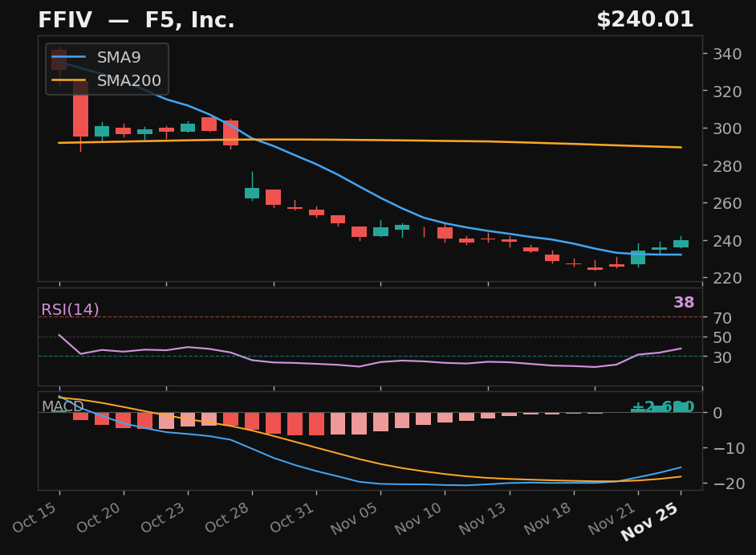Select the MACD axis label '−10'
The width and height of the screenshot is (756, 555).
(x=729, y=449)
